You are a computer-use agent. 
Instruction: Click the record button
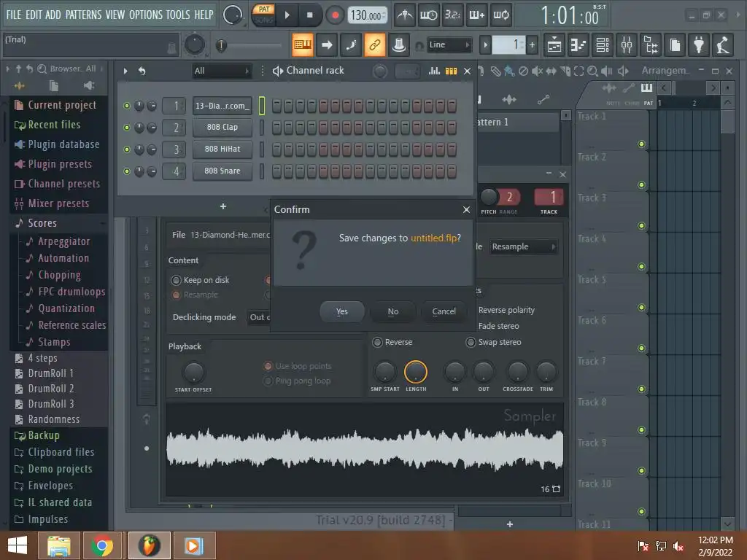[335, 15]
